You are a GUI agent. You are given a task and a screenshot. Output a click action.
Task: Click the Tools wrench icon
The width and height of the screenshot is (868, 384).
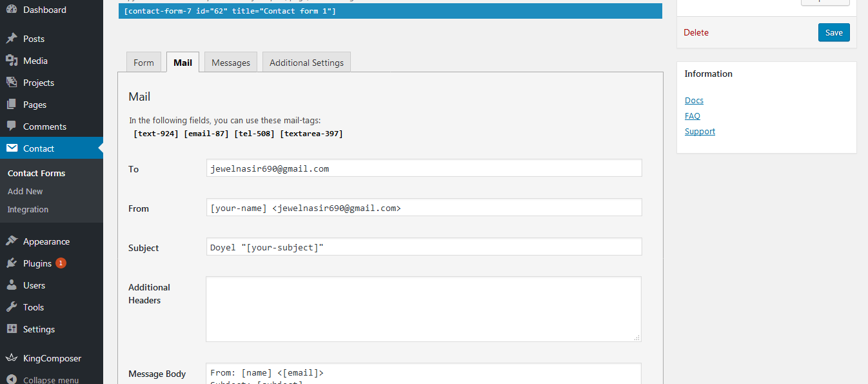click(x=12, y=307)
